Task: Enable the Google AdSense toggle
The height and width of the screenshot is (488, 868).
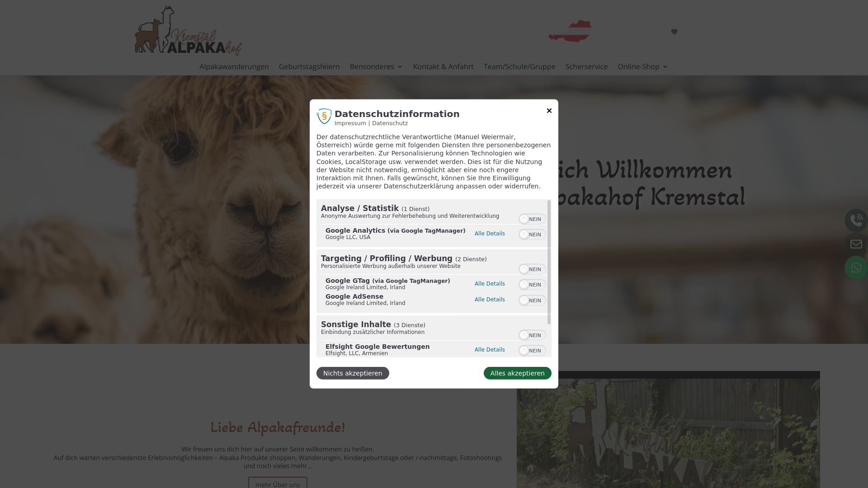Action: [532, 300]
